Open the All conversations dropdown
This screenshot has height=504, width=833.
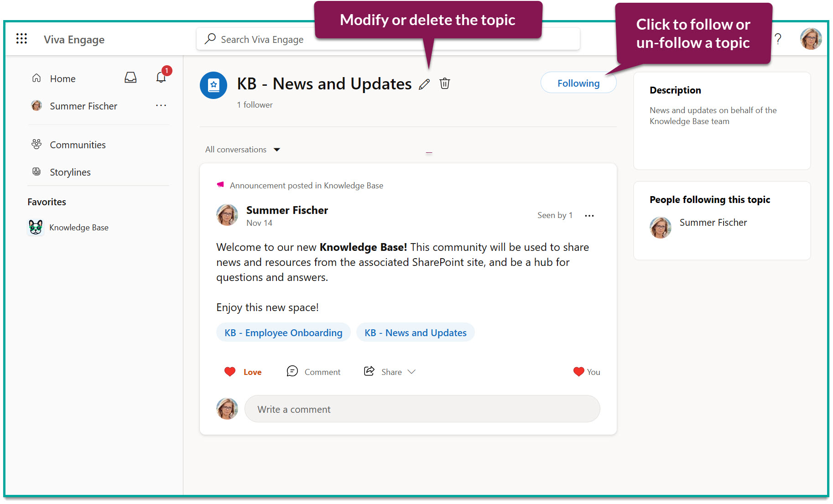tap(243, 149)
